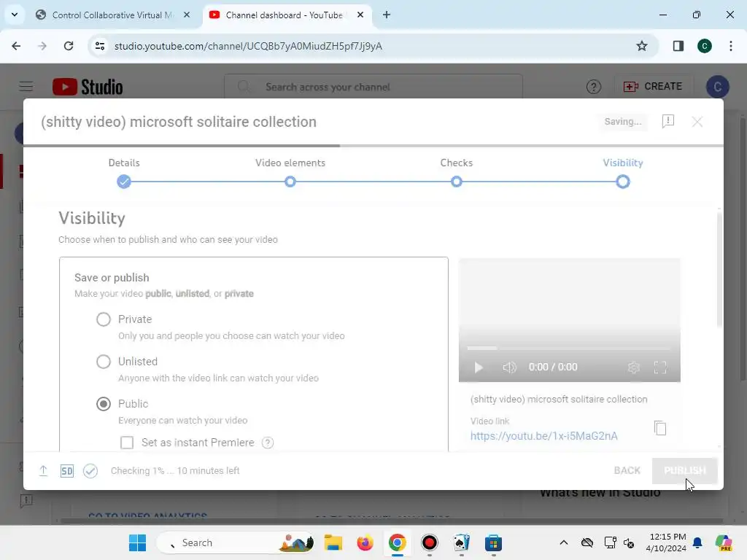
Task: Click the taskbar Search box
Action: tap(237, 542)
